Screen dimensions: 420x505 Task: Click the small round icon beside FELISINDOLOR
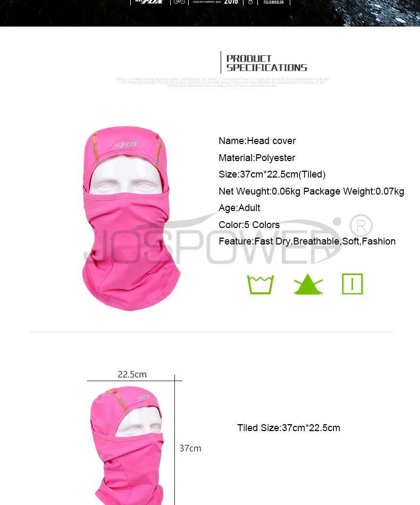[x=250, y=2]
